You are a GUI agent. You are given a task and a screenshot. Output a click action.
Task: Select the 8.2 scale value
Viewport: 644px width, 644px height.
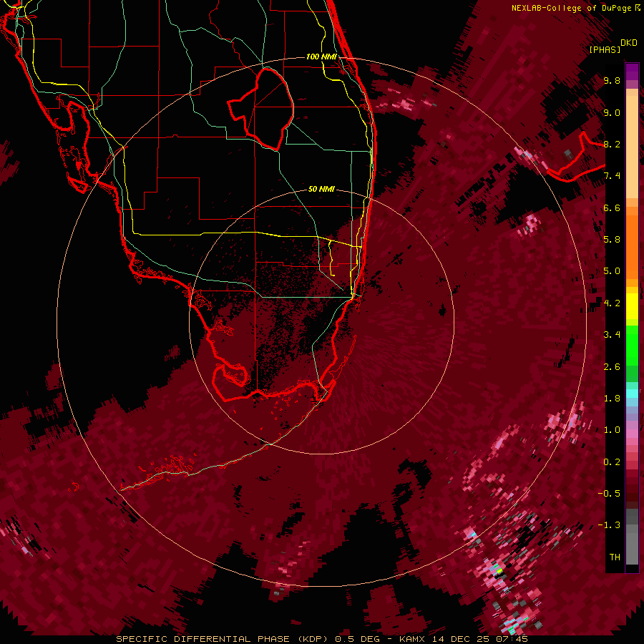(612, 144)
